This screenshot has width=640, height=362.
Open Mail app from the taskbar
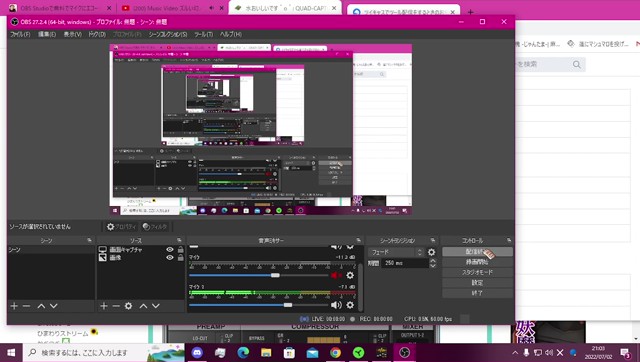point(312,352)
